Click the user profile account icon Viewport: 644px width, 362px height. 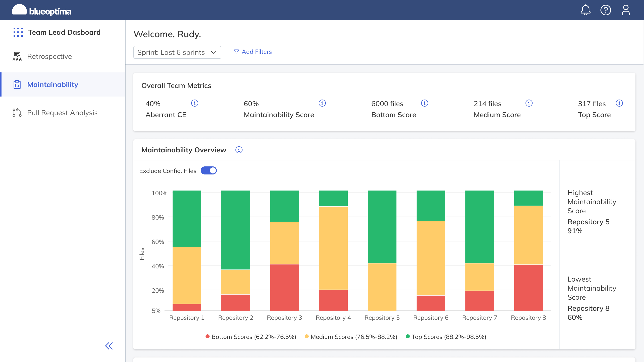coord(625,10)
